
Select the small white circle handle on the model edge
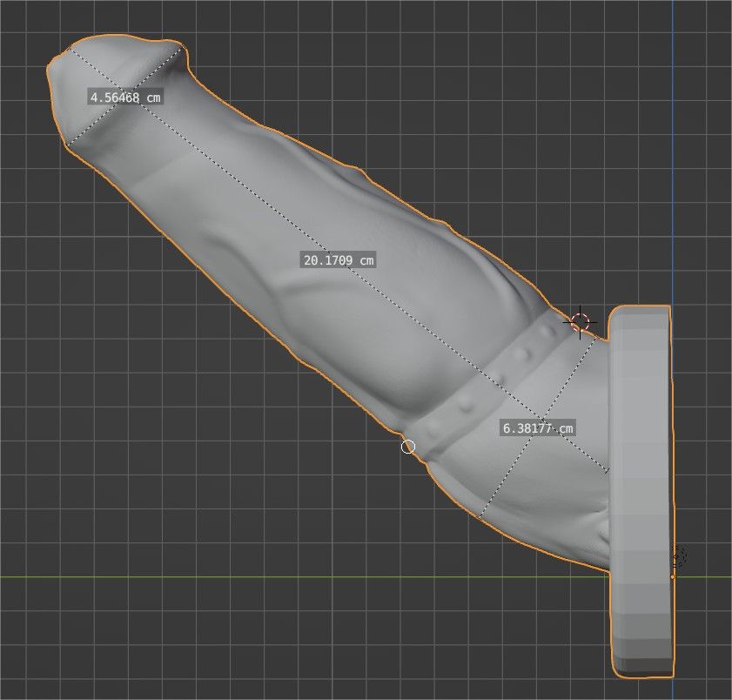point(408,447)
